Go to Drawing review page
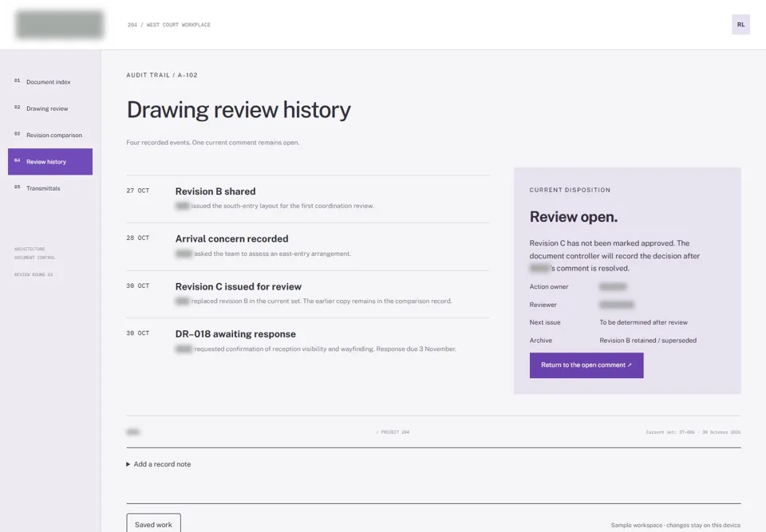This screenshot has height=532, width=766. click(x=49, y=108)
